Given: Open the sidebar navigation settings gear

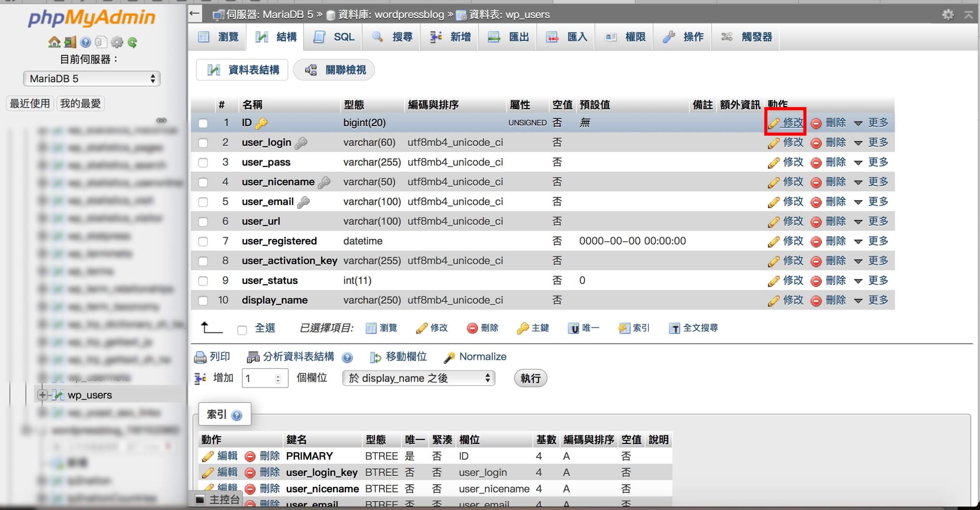Looking at the screenshot, I should [x=117, y=42].
